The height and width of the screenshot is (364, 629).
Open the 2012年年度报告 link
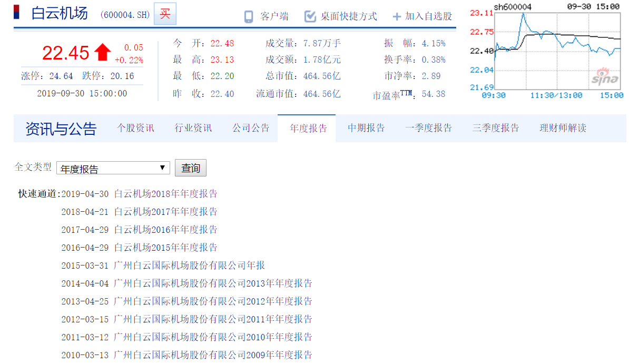(213, 301)
